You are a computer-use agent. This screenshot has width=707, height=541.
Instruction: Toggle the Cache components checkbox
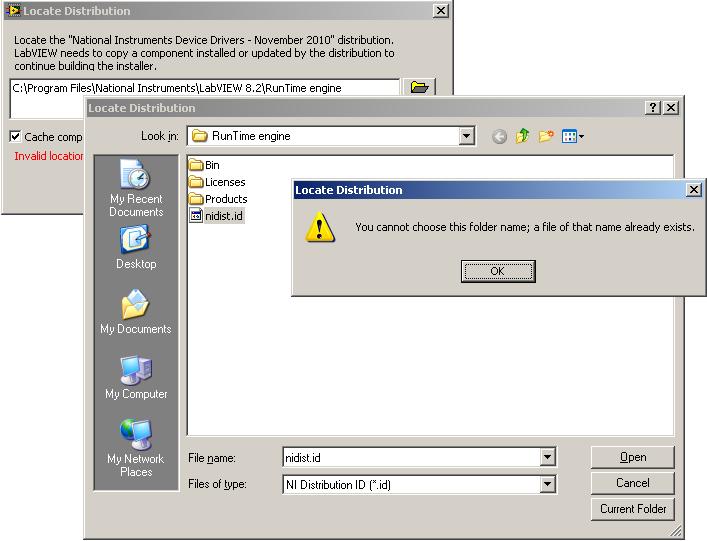coord(15,136)
